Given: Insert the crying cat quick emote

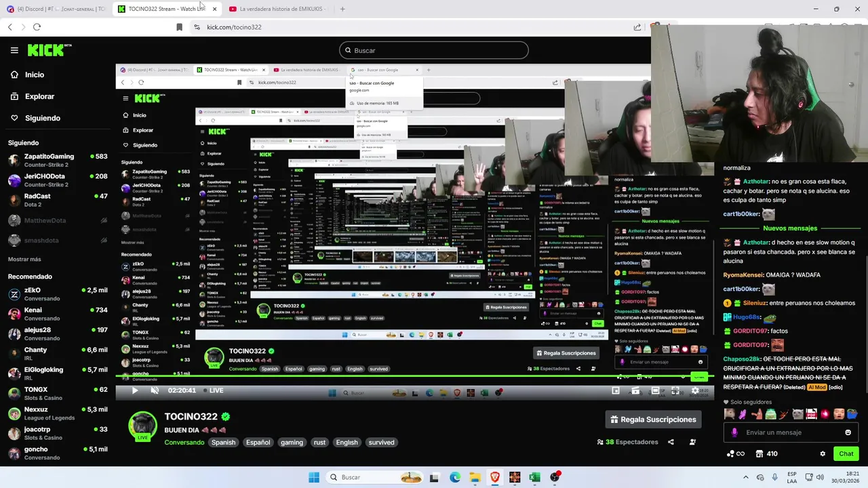Looking at the screenshot, I should pyautogui.click(x=798, y=414).
